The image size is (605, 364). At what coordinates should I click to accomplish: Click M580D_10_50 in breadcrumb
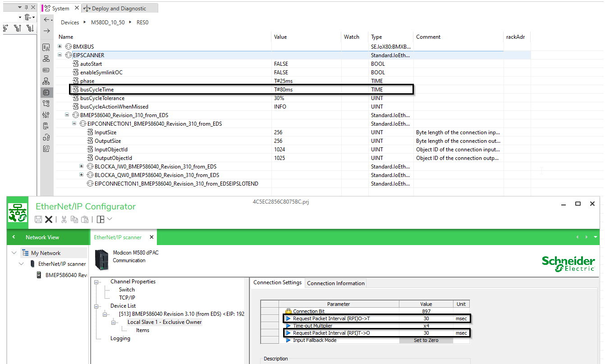pyautogui.click(x=108, y=23)
